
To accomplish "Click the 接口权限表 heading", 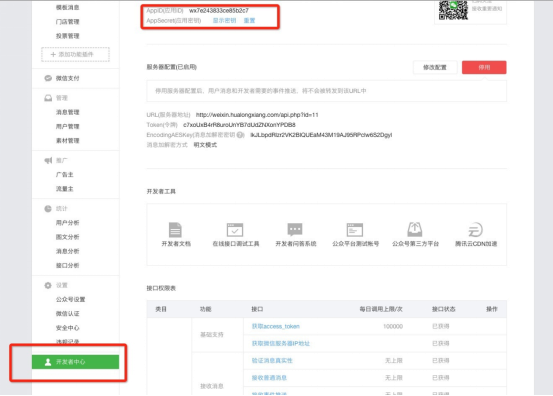I will [x=161, y=288].
